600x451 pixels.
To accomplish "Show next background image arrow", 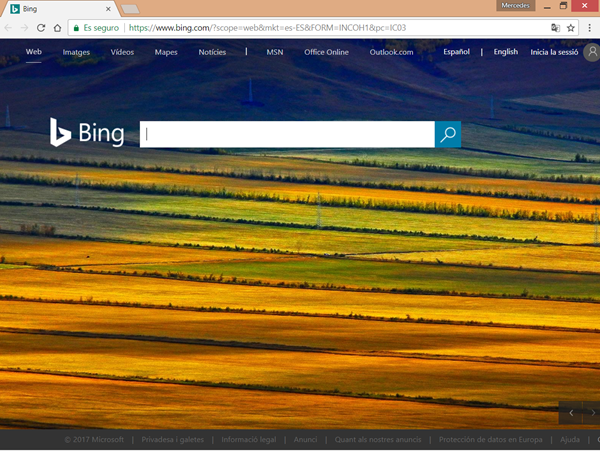I will coord(592,413).
